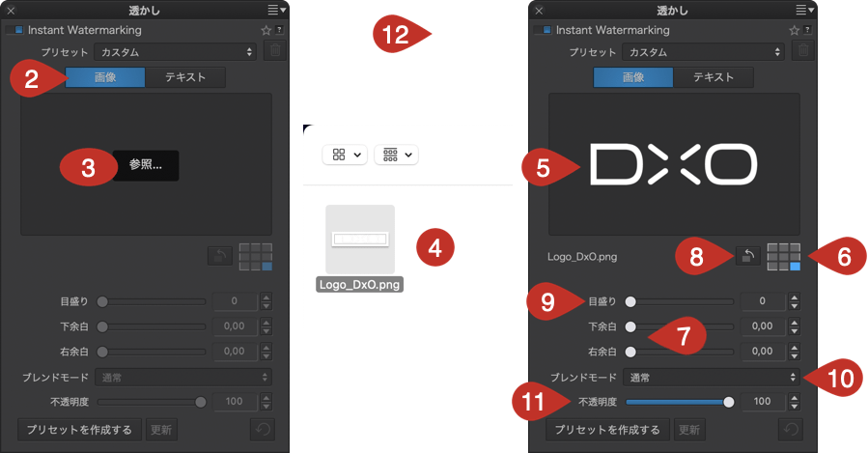This screenshot has height=453, width=868.
Task: Click the trash icon beside the left panel preset
Action: [275, 51]
